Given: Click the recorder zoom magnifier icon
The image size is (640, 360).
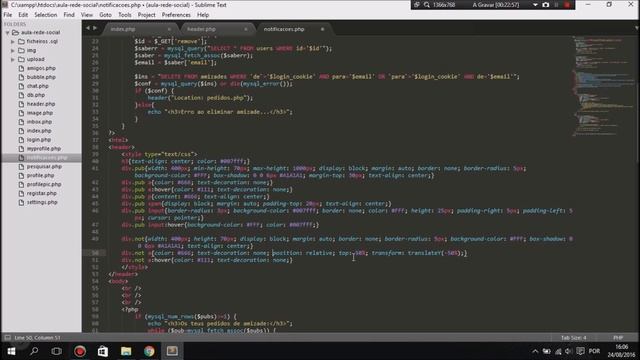Looking at the screenshot, I should pyautogui.click(x=427, y=5).
